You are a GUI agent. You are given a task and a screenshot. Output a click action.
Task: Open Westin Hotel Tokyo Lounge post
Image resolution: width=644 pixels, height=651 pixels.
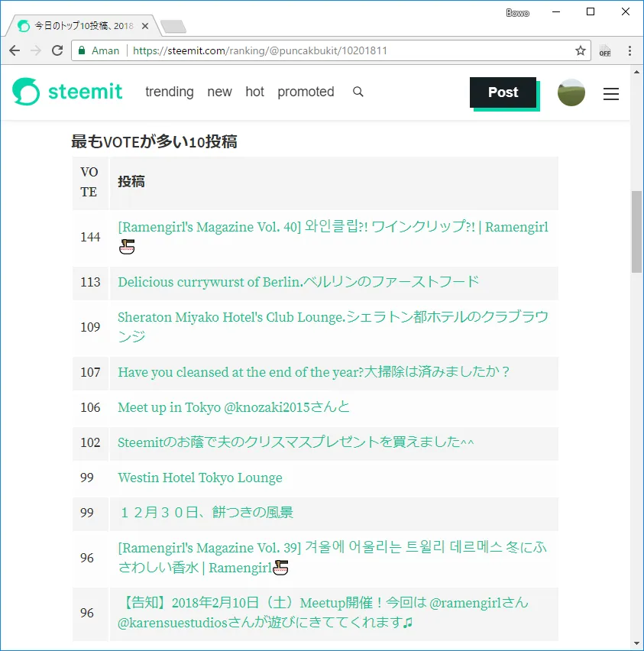[x=200, y=478]
